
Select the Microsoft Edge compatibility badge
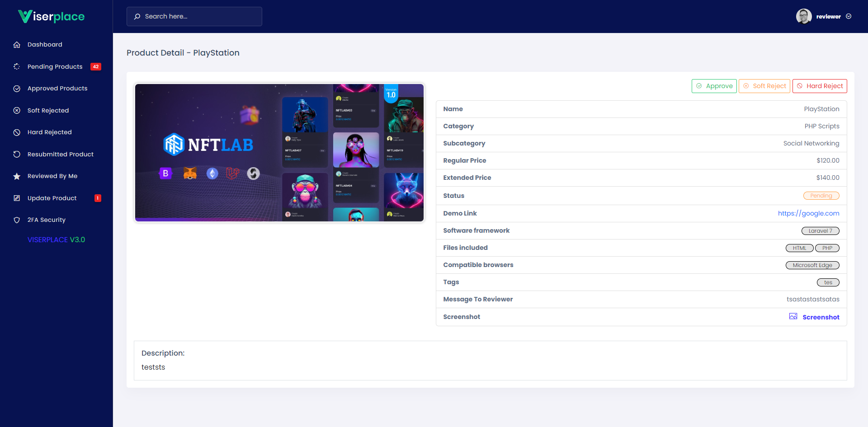coord(812,265)
